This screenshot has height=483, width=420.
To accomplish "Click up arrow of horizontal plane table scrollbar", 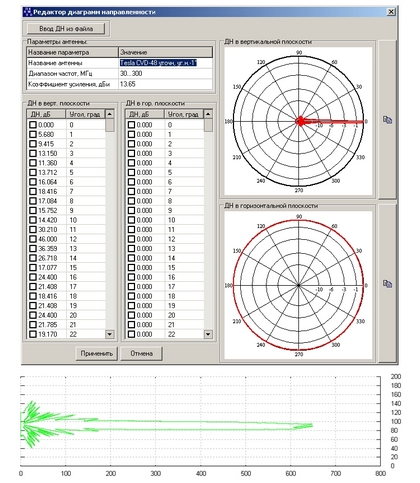I will (x=208, y=114).
